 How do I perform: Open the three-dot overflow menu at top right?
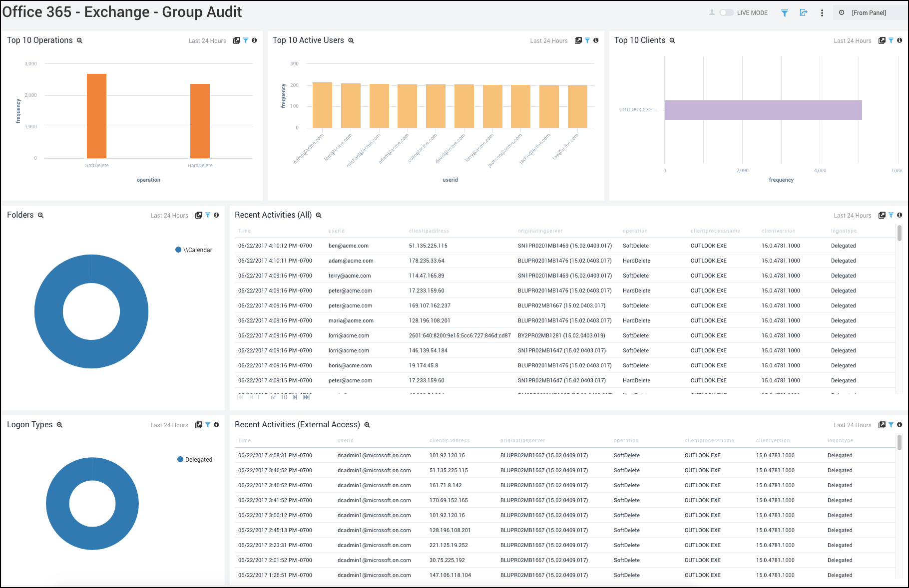click(x=822, y=13)
